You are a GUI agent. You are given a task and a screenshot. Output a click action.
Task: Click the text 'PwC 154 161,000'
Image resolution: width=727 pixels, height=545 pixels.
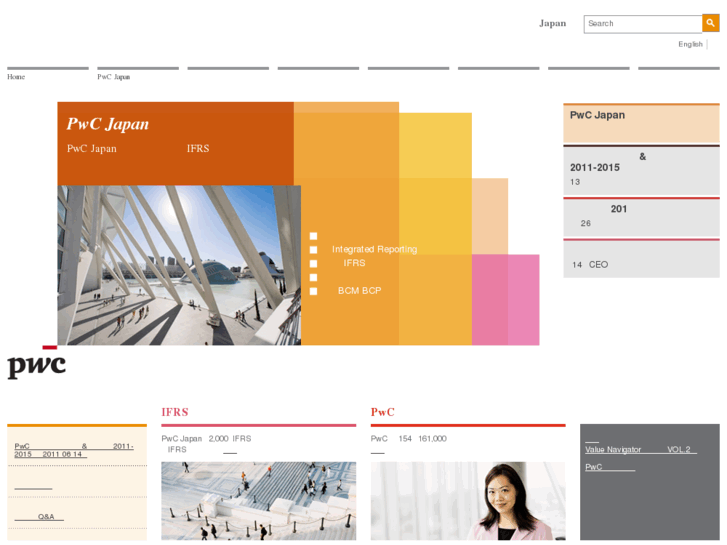(408, 438)
